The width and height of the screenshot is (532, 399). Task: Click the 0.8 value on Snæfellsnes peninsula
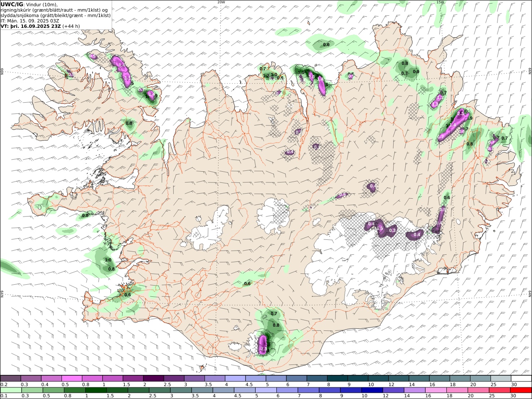point(85,215)
